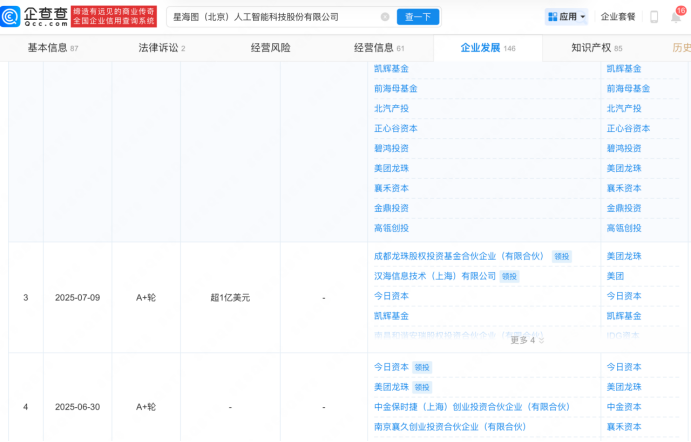Click 前海母基金 in the investor column

[395, 88]
